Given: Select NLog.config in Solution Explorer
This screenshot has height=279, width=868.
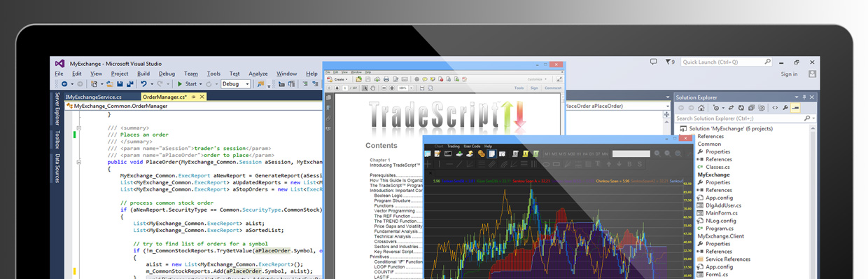Looking at the screenshot, I should click(x=720, y=221).
